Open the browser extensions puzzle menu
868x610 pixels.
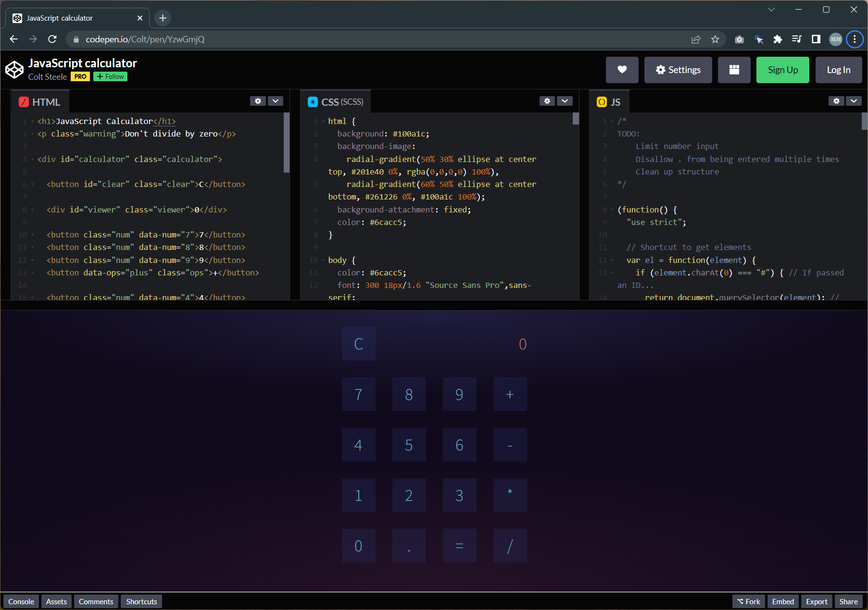click(x=778, y=39)
